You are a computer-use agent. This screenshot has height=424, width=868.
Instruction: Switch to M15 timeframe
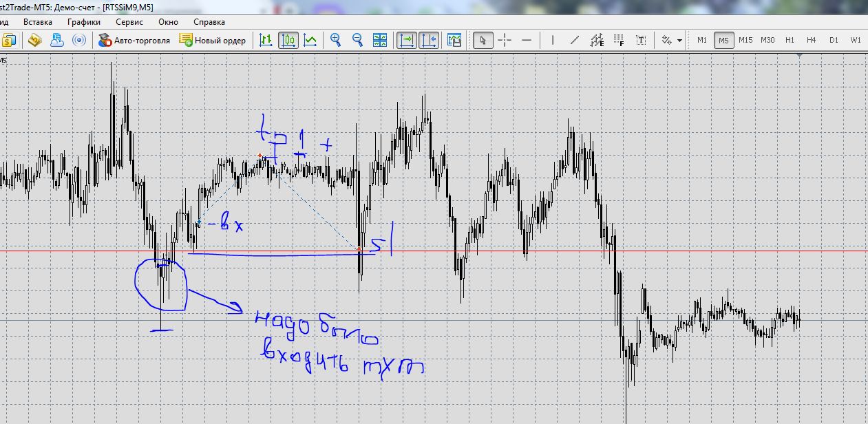[745, 40]
